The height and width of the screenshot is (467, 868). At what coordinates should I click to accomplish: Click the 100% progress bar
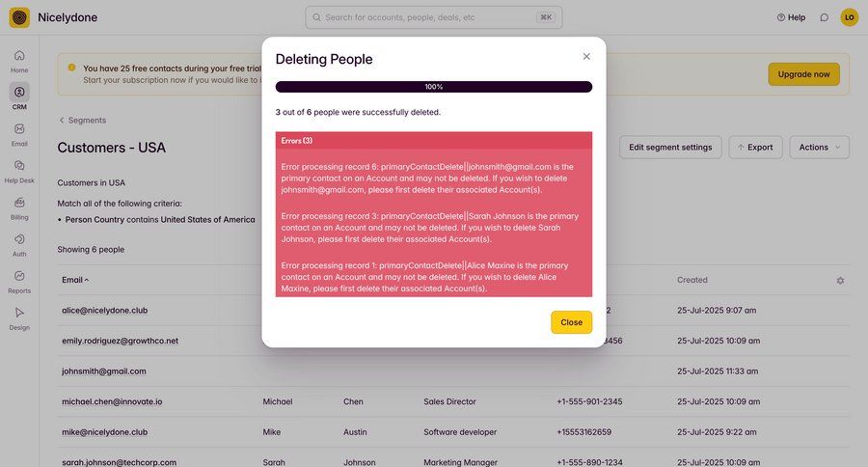click(x=434, y=87)
